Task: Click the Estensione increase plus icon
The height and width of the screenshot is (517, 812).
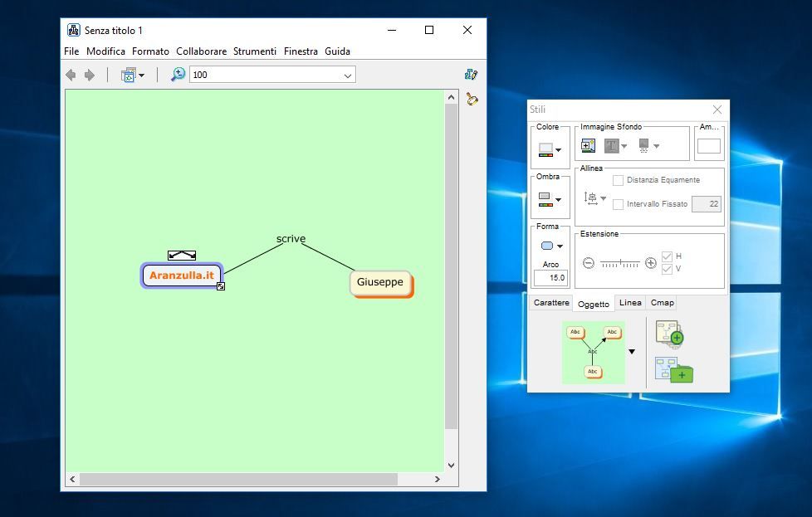Action: [651, 263]
